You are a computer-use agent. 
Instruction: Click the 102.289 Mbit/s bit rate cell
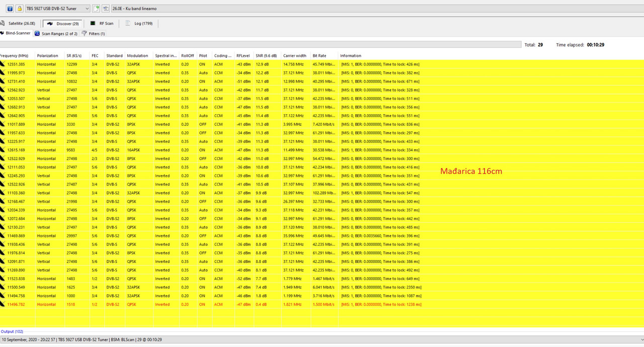(x=324, y=193)
